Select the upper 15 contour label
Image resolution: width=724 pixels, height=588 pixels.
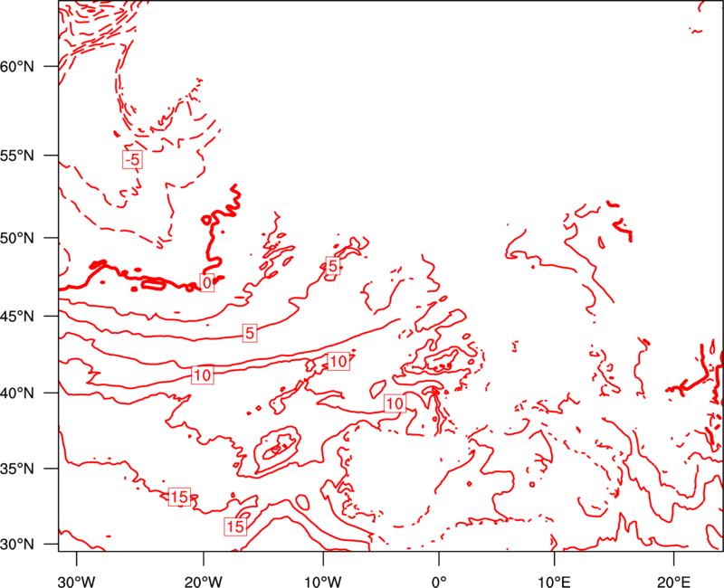(x=179, y=497)
